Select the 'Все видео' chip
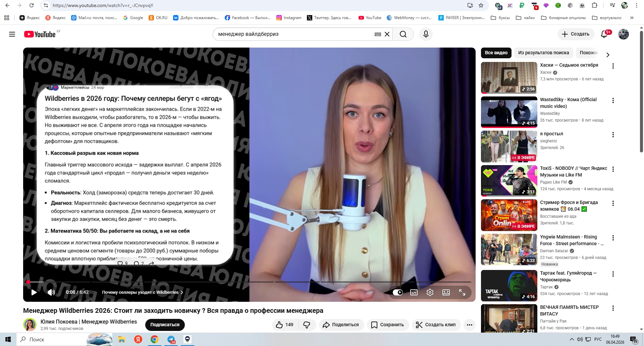The height and width of the screenshot is (346, 644). point(496,53)
